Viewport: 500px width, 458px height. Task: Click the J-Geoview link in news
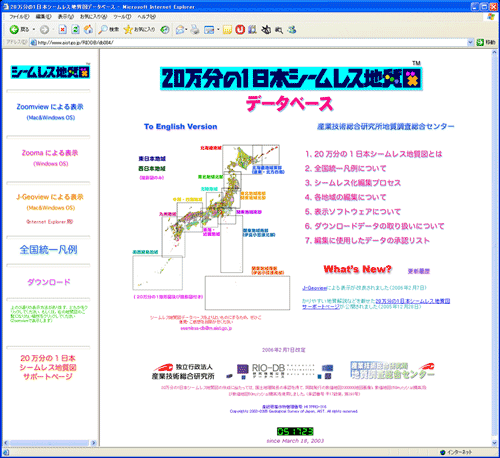[x=314, y=288]
